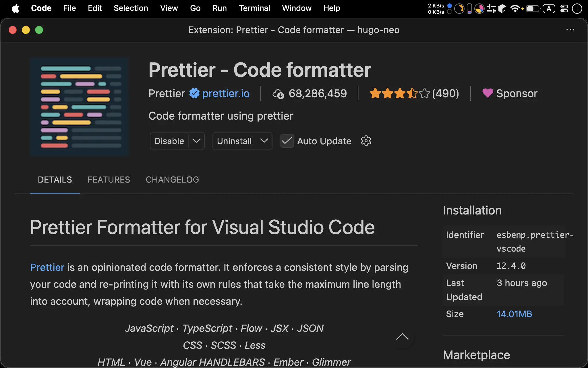Open the Control Center
The width and height of the screenshot is (588, 368).
click(564, 9)
